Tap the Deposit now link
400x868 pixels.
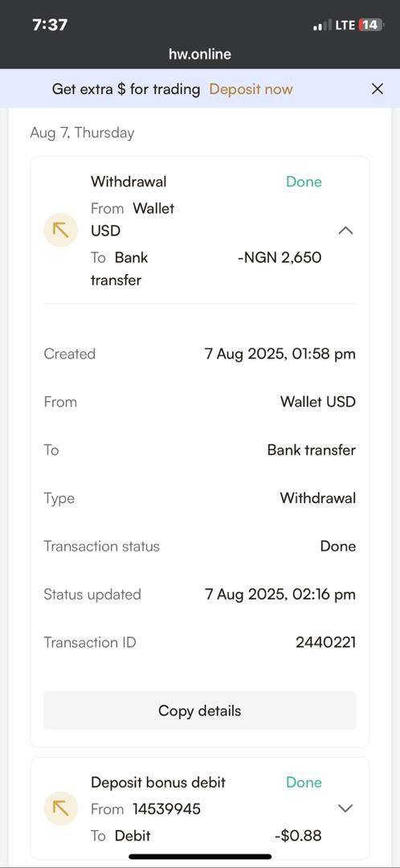tap(251, 89)
